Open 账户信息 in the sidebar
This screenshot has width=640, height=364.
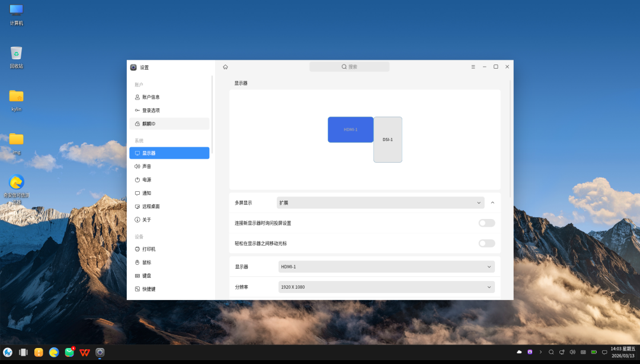pos(169,97)
